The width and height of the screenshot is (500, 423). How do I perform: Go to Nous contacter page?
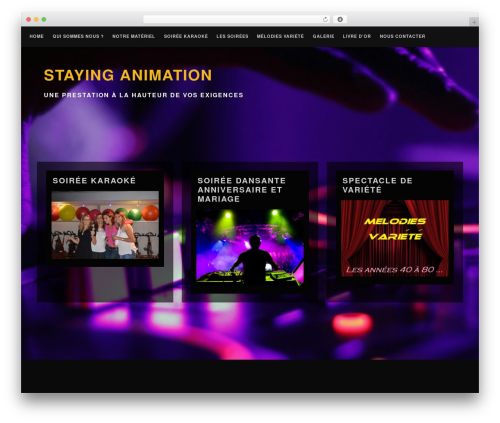click(x=402, y=36)
